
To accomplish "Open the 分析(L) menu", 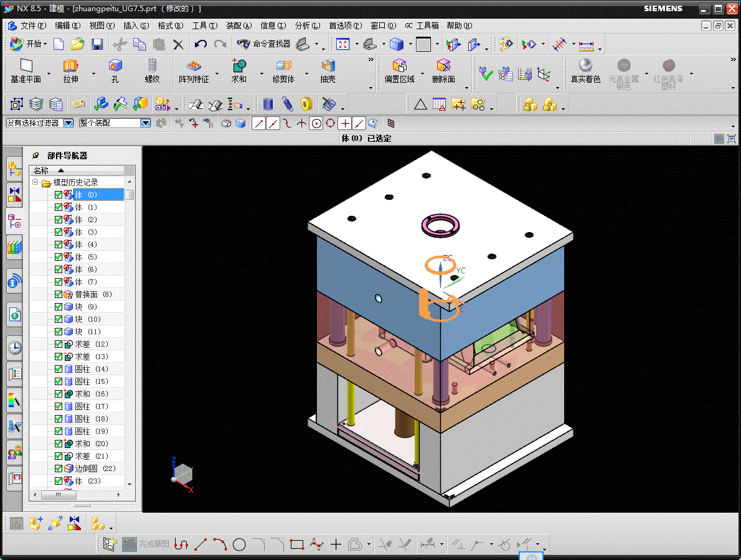I will [x=307, y=26].
